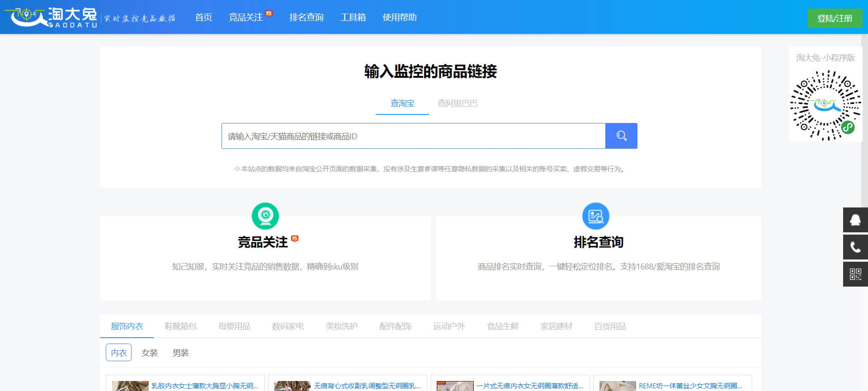The width and height of the screenshot is (868, 391).
Task: Click the green 竞品关注 camera icon
Action: coord(265,216)
